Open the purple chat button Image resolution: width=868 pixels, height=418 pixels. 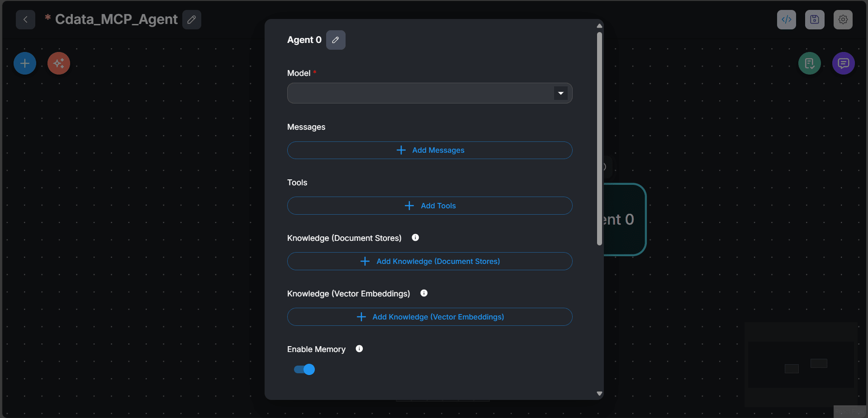coord(843,63)
